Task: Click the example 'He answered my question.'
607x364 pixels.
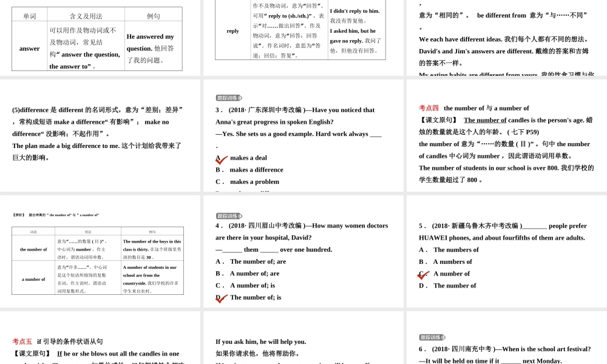Action: point(150,42)
